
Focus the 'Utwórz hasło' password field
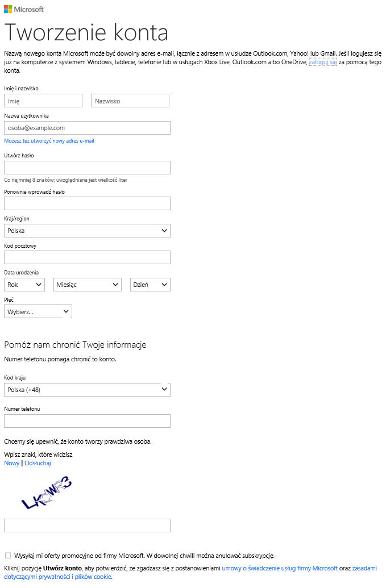pyautogui.click(x=87, y=167)
